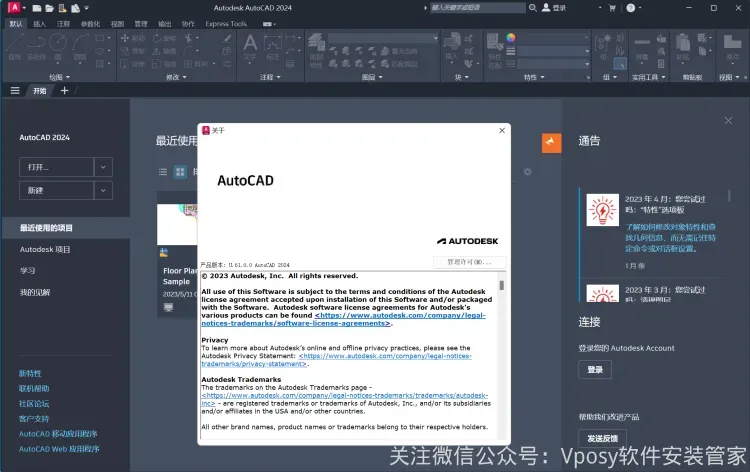750x472 pixels.
Task: Select the Line (直线) tool
Action: pyautogui.click(x=14, y=47)
